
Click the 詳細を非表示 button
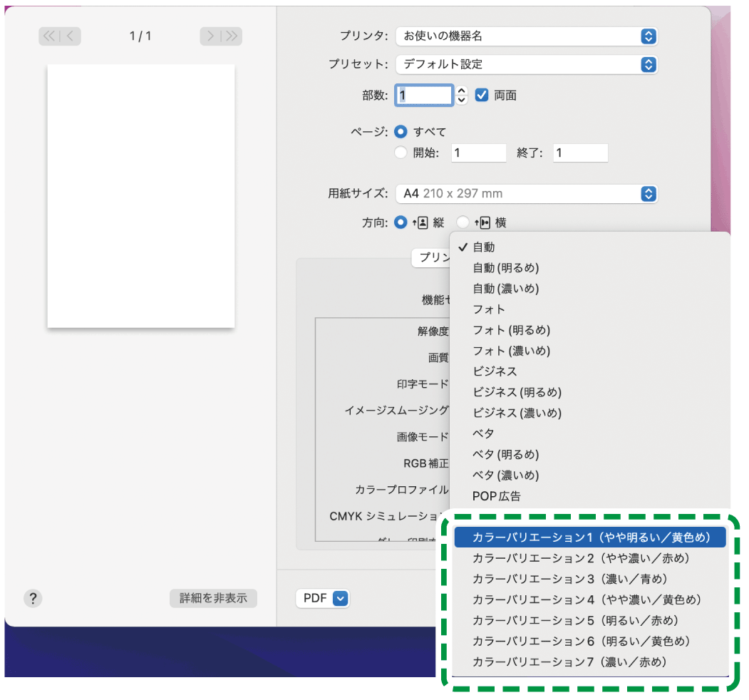213,598
